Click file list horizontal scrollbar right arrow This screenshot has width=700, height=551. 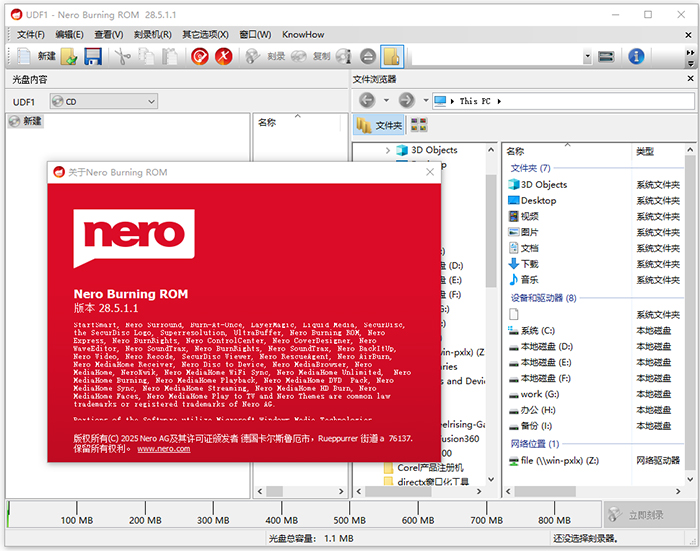(678, 492)
